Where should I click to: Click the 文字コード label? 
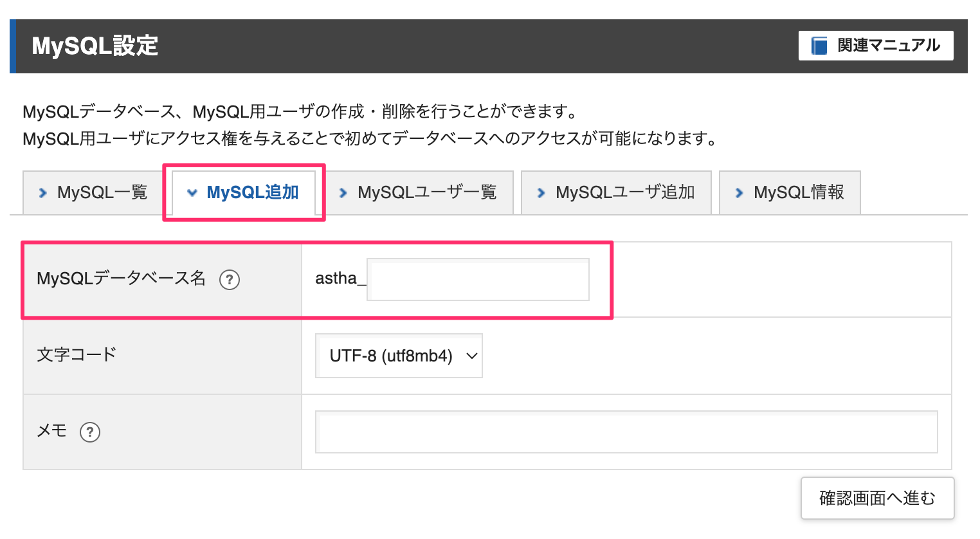[77, 354]
